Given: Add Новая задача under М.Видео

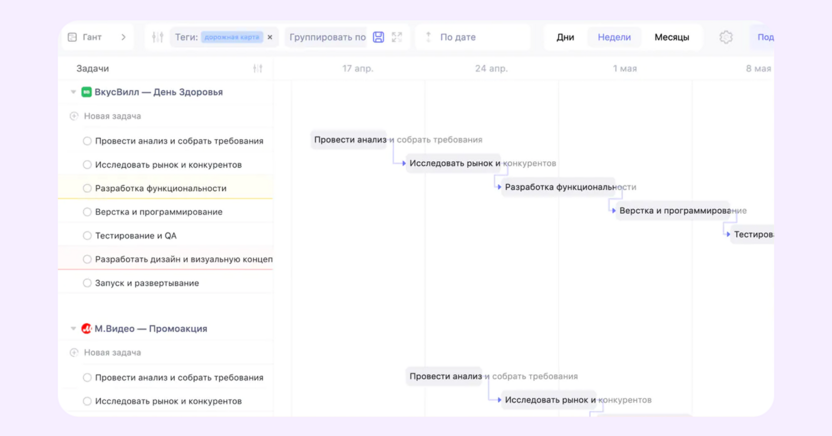Looking at the screenshot, I should tap(112, 353).
